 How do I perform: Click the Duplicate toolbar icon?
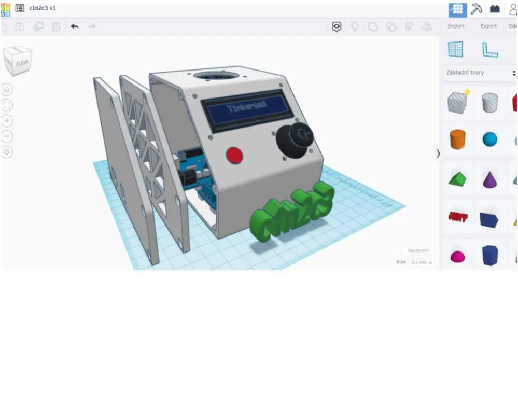[x=38, y=26]
